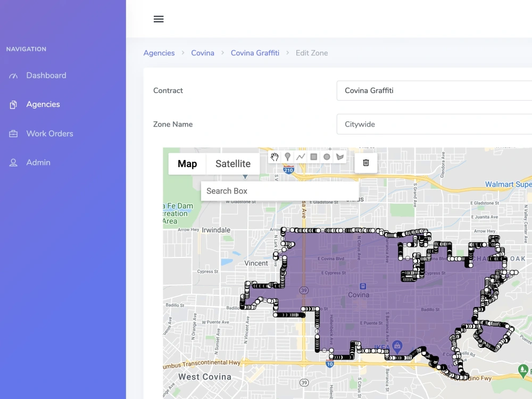This screenshot has width=532, height=399.
Task: Click the West Covina map label
Action: point(205,377)
